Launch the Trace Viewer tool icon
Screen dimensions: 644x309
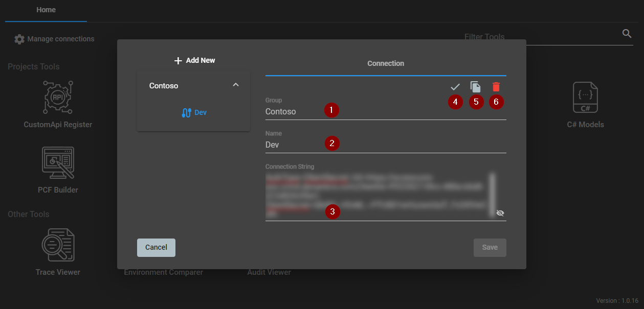point(58,245)
